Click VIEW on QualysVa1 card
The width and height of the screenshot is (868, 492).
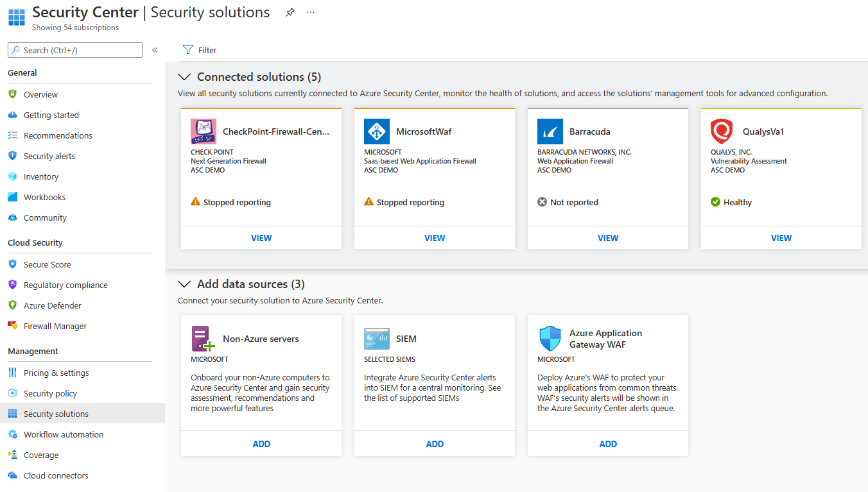(781, 238)
